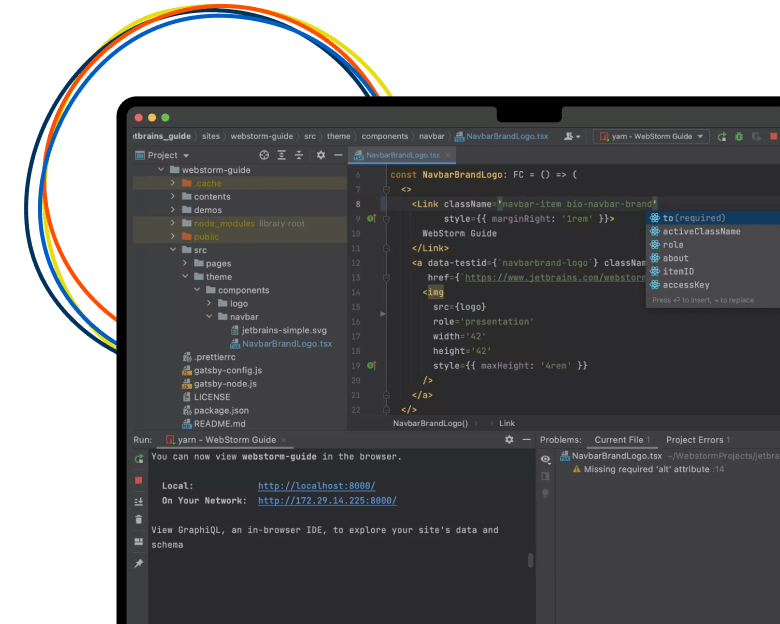The width and height of the screenshot is (780, 624).
Task: Toggle the fold marker at line 11
Action: [x=386, y=248]
